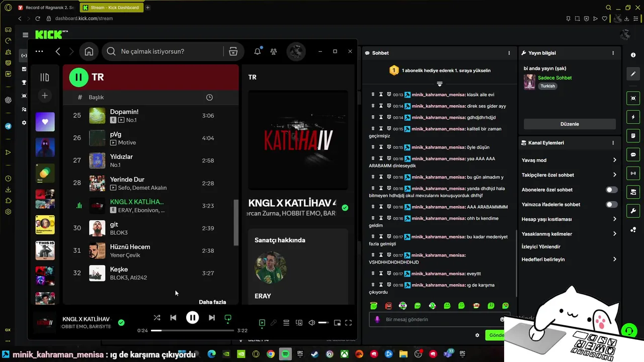The width and height of the screenshot is (644, 362).
Task: Pause the TR playlist with the green button
Action: point(78,77)
